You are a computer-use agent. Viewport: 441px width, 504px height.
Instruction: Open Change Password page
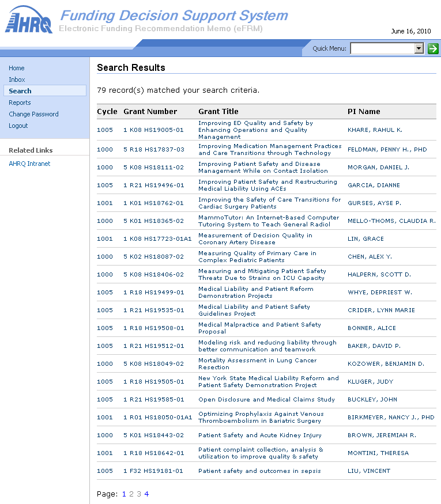click(x=33, y=114)
